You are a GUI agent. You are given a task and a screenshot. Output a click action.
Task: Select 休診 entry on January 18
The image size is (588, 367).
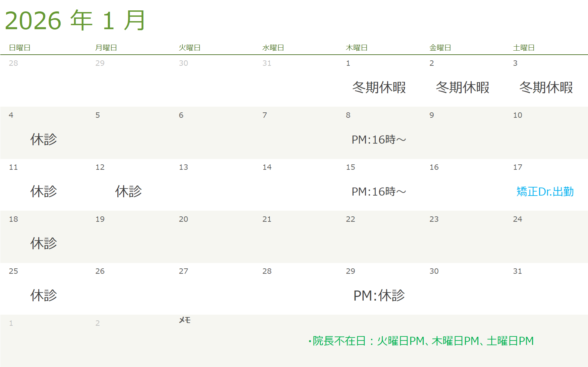click(44, 244)
